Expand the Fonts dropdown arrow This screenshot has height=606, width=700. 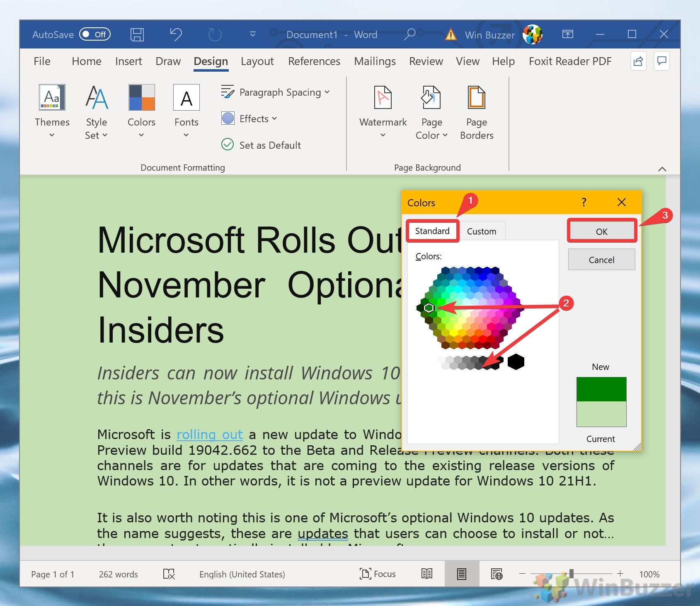click(186, 135)
